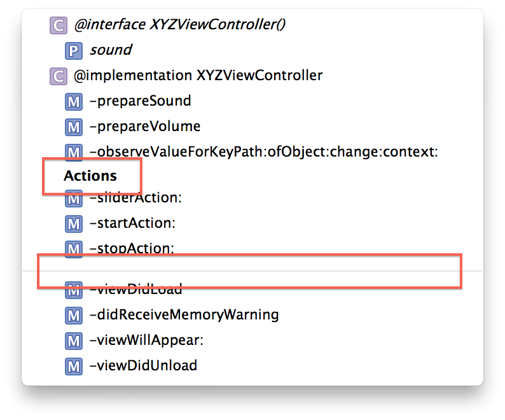Click the M method icon for -prepareVolume

point(74,127)
